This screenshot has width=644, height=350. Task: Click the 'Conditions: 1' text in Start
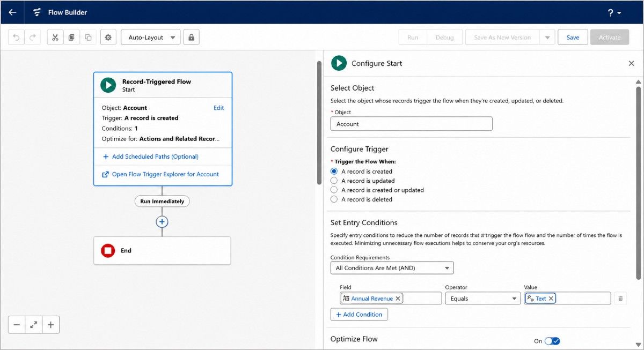pyautogui.click(x=120, y=129)
